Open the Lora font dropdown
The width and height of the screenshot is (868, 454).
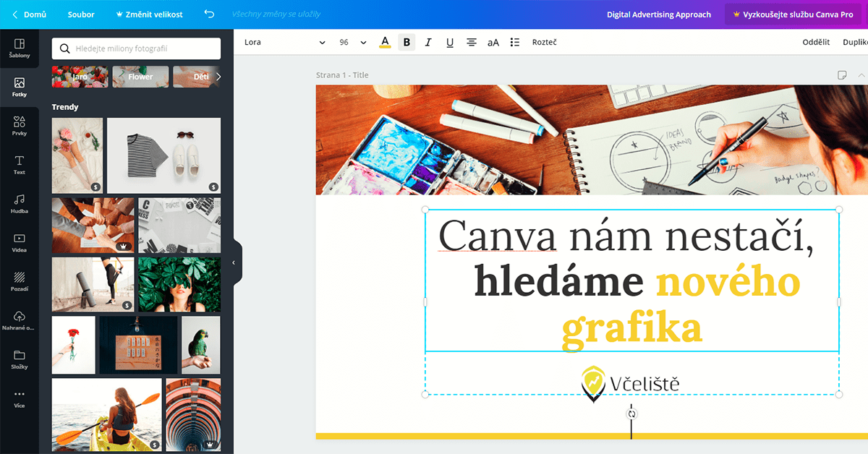(x=284, y=43)
